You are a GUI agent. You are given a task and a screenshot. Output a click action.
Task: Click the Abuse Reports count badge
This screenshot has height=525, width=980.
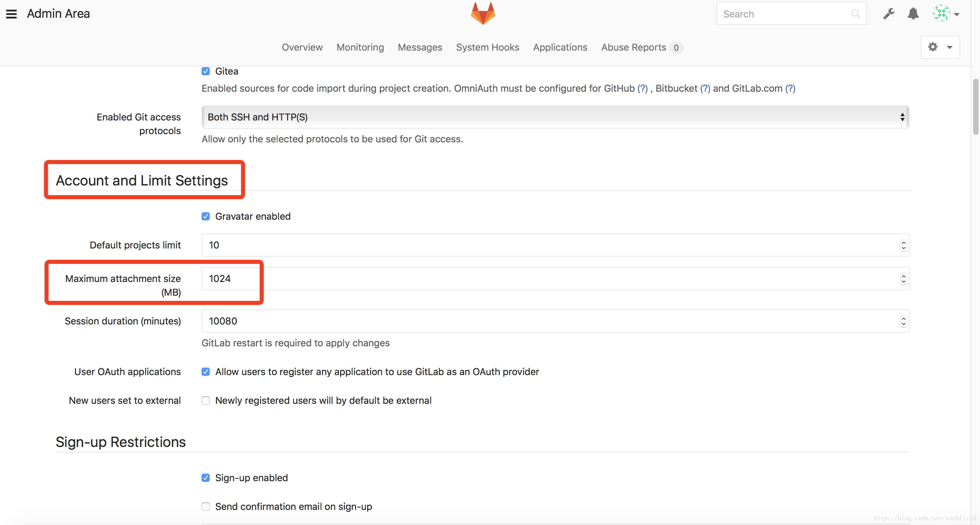676,48
